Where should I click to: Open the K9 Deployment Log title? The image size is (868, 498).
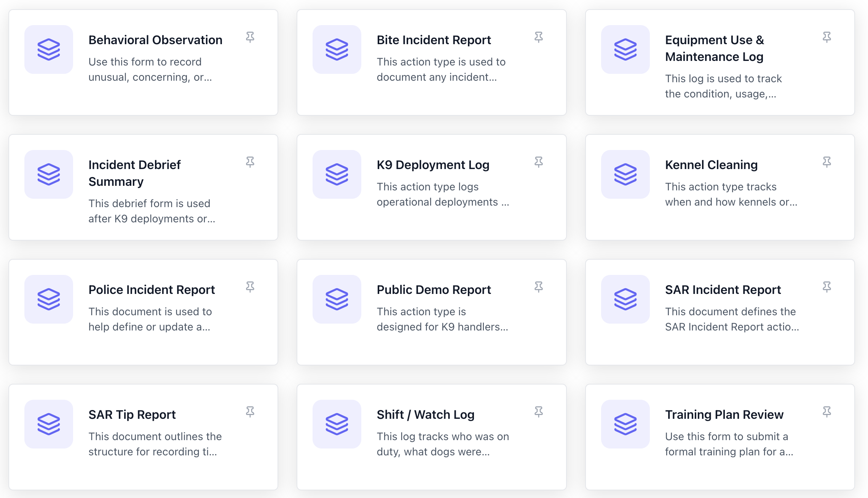[x=433, y=165]
